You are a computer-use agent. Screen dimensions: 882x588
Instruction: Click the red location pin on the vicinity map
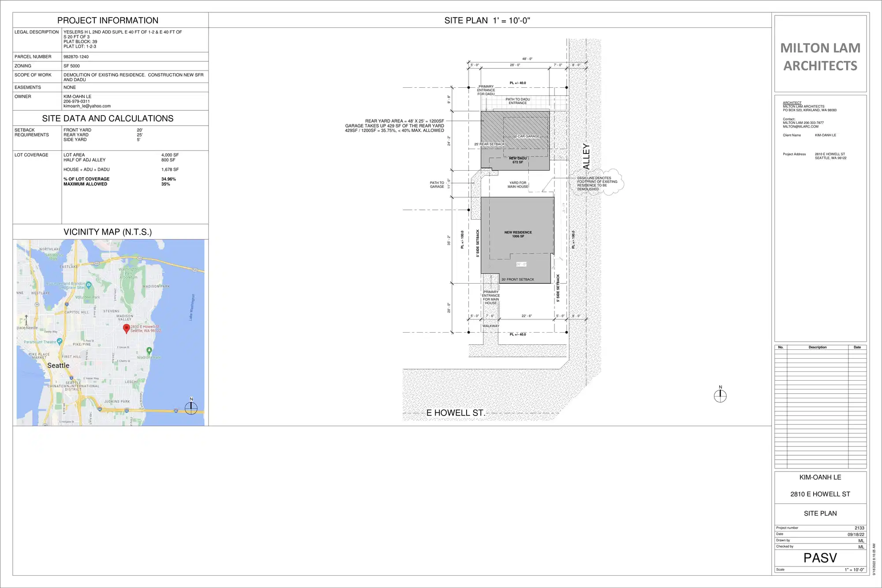(x=127, y=329)
